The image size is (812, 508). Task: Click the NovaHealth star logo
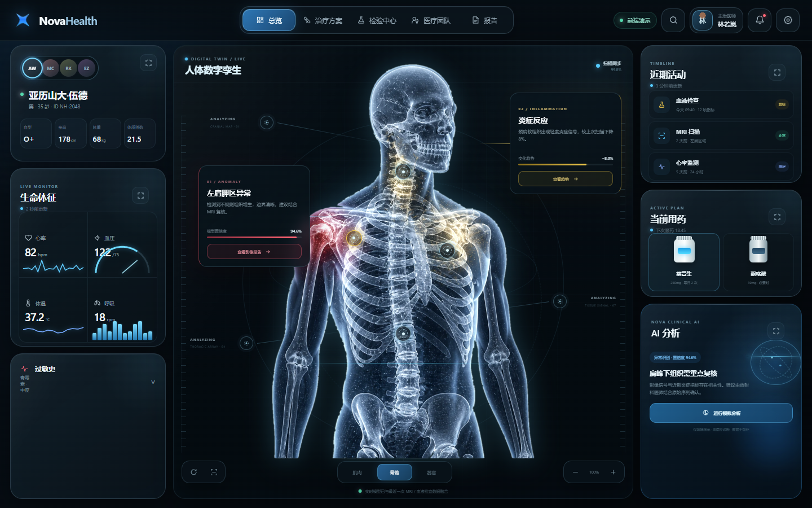click(23, 20)
